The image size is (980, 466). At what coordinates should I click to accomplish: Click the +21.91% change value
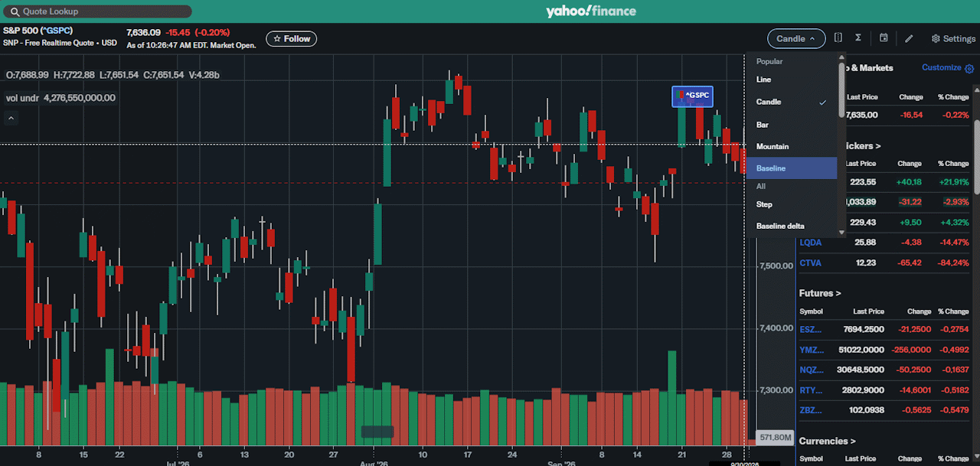(x=953, y=182)
